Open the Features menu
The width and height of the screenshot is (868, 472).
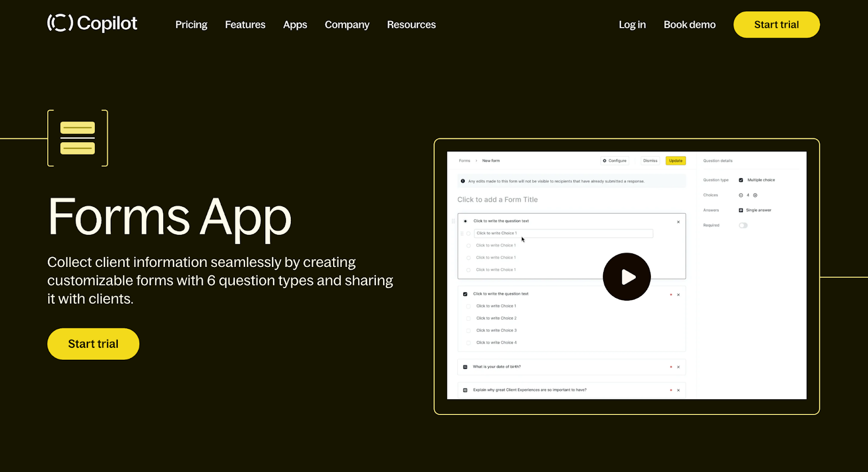click(x=245, y=25)
